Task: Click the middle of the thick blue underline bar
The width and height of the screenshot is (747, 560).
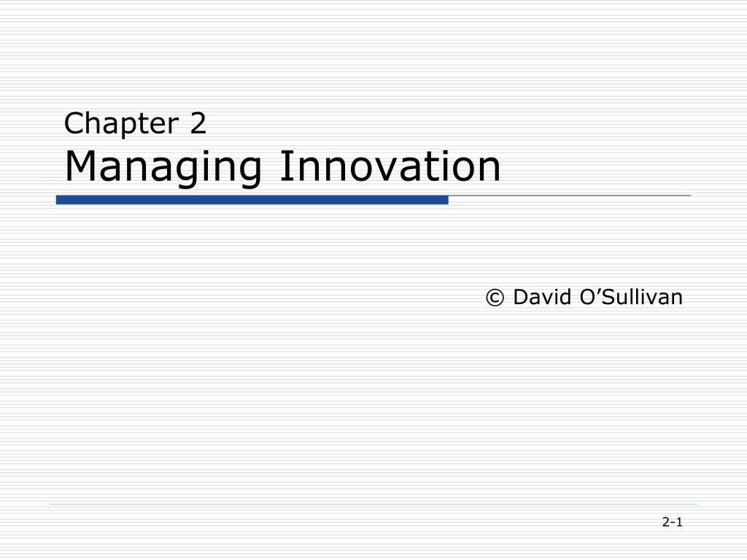Action: [252, 200]
